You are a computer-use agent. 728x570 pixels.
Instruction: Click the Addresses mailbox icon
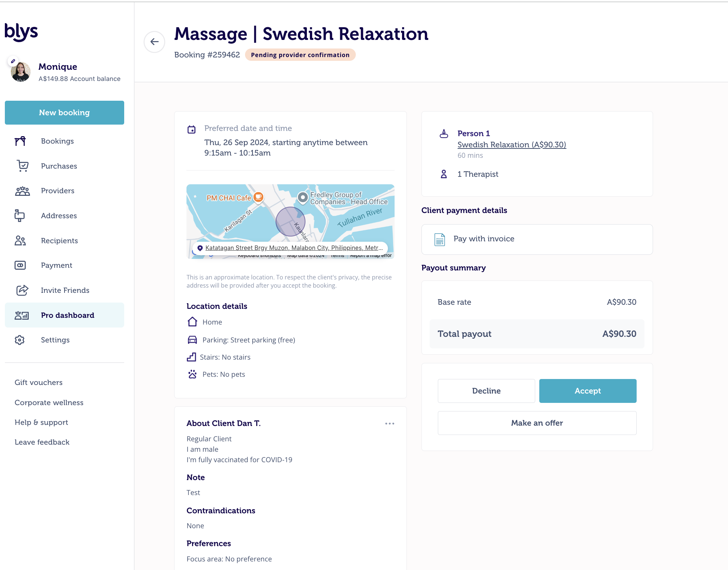(19, 216)
